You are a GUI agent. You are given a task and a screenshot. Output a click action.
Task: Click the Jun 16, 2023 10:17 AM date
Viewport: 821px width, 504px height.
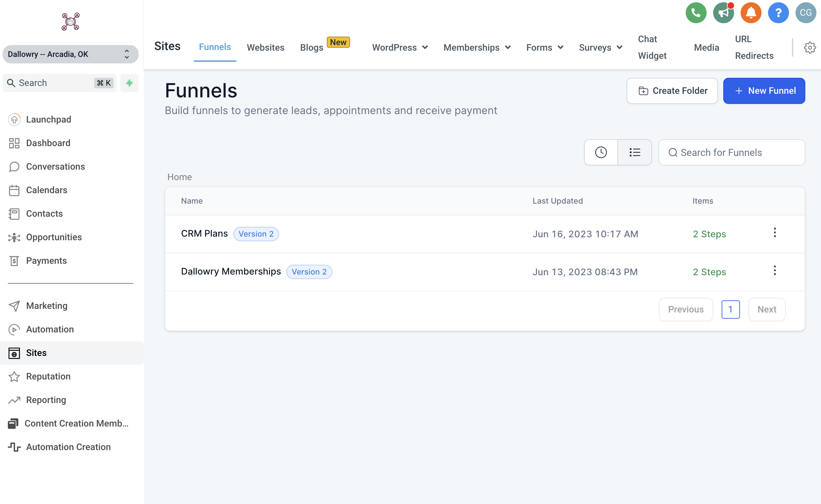(x=585, y=234)
